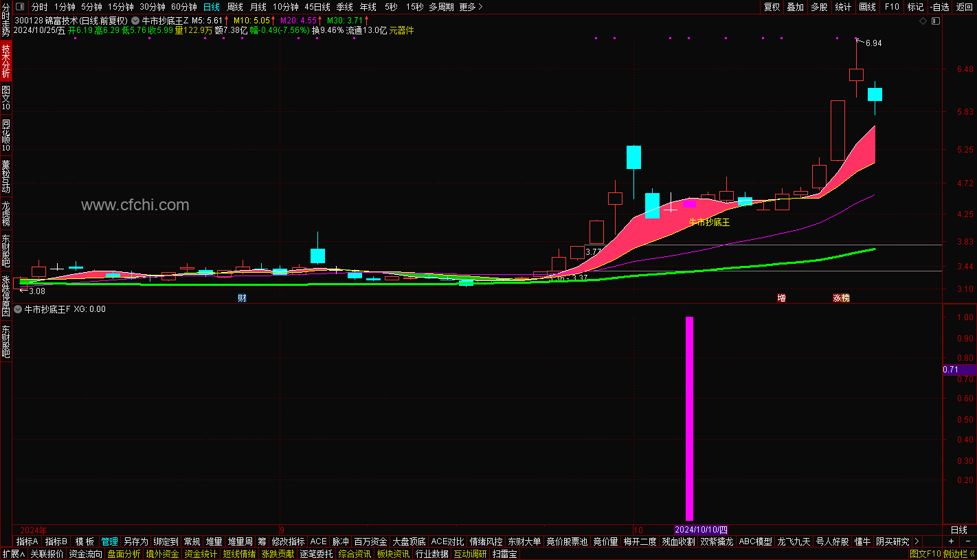
Task: Open the 牛市抄底王F sub-indicator dropdown
Action: coord(18,309)
